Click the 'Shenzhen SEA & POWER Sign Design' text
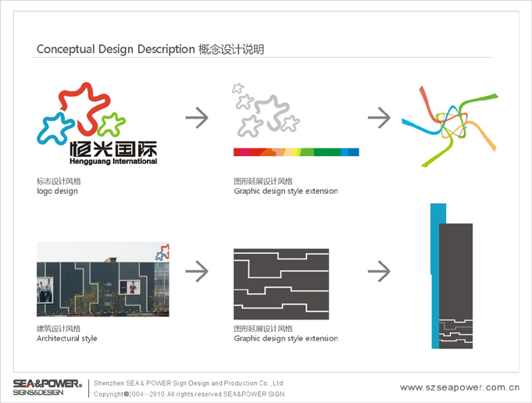The height and width of the screenshot is (403, 532). [x=189, y=383]
